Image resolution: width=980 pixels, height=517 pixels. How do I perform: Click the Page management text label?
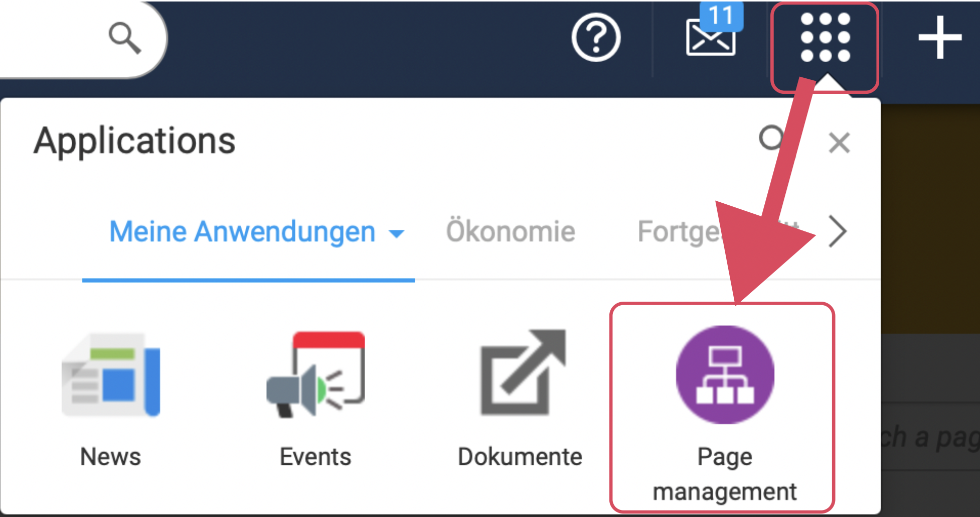coord(725,474)
